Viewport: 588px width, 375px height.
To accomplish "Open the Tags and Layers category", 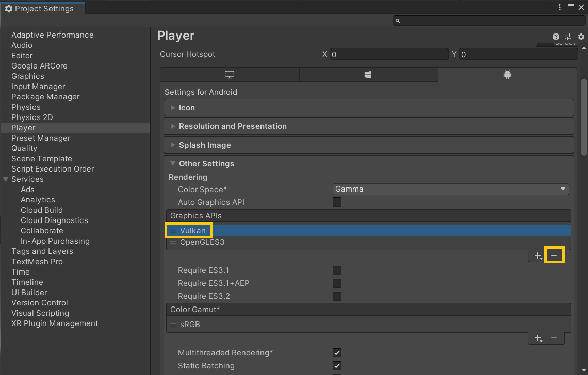I will [x=42, y=251].
